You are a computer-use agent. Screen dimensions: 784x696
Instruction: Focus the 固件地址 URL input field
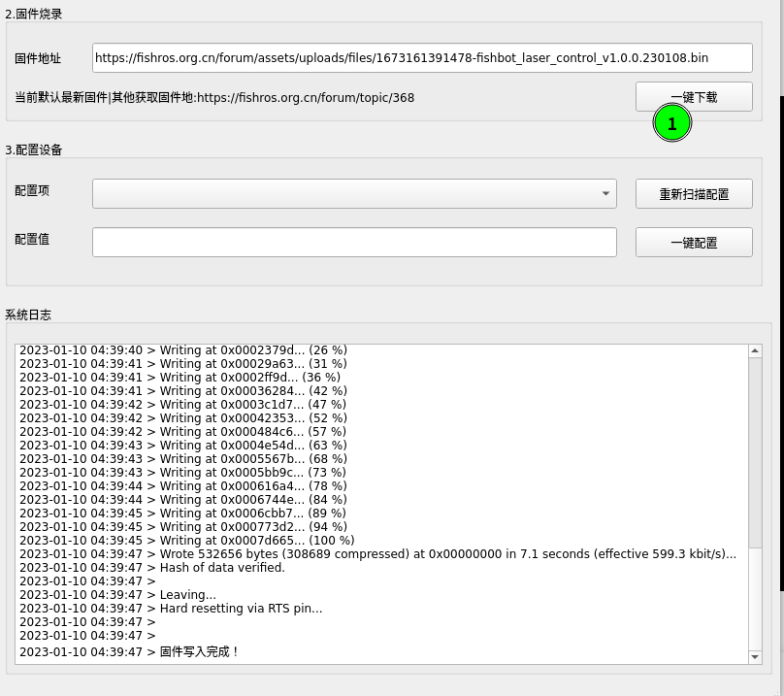pyautogui.click(x=422, y=58)
